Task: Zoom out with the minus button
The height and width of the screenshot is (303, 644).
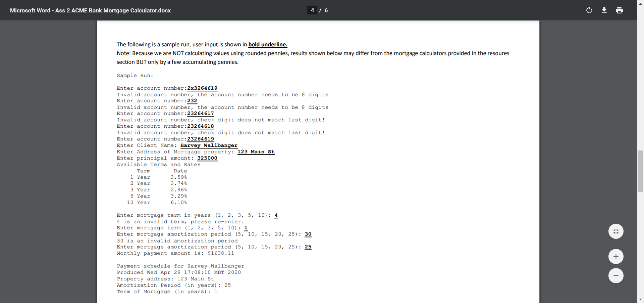Action: [616, 276]
